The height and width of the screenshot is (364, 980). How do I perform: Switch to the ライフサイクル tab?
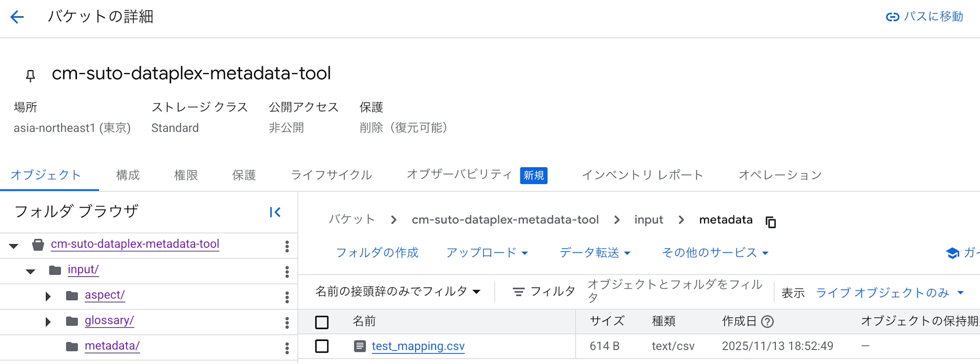[331, 175]
